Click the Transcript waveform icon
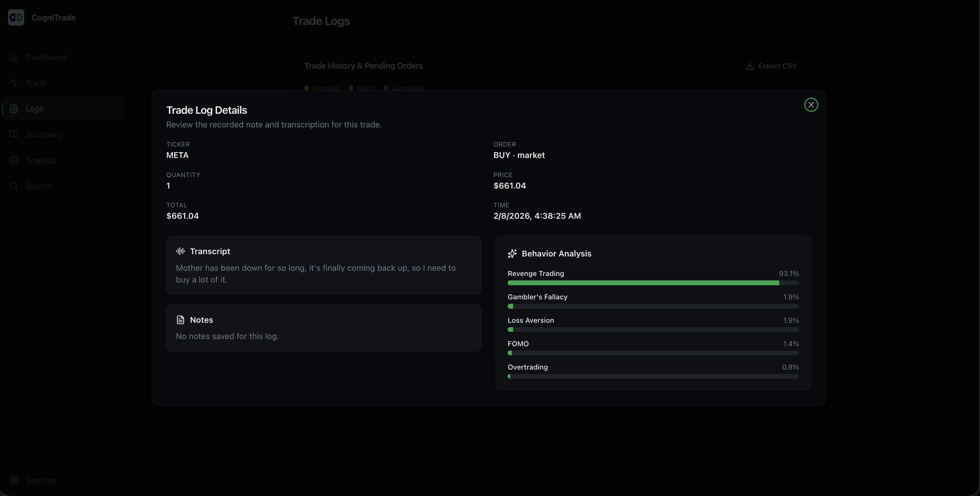 [180, 251]
